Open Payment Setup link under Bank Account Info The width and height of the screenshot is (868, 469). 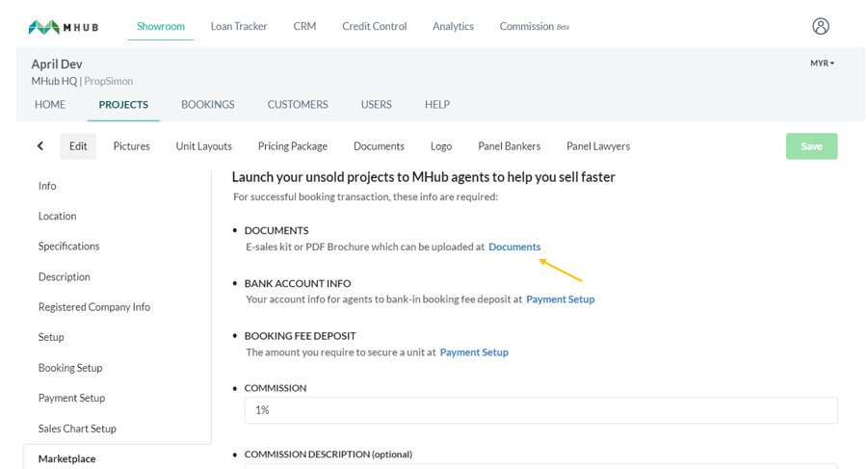tap(561, 300)
